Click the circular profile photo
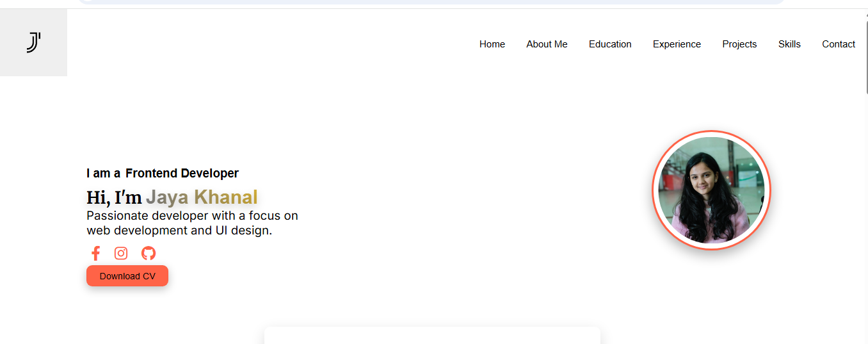The width and height of the screenshot is (868, 344). point(711,190)
